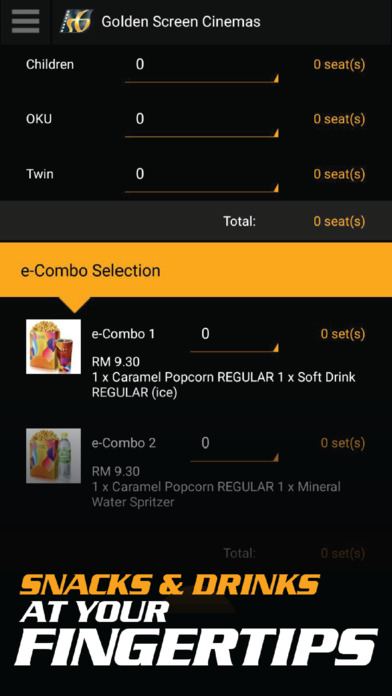392x696 pixels.
Task: Tap the e-Combo 1 label
Action: click(x=123, y=334)
